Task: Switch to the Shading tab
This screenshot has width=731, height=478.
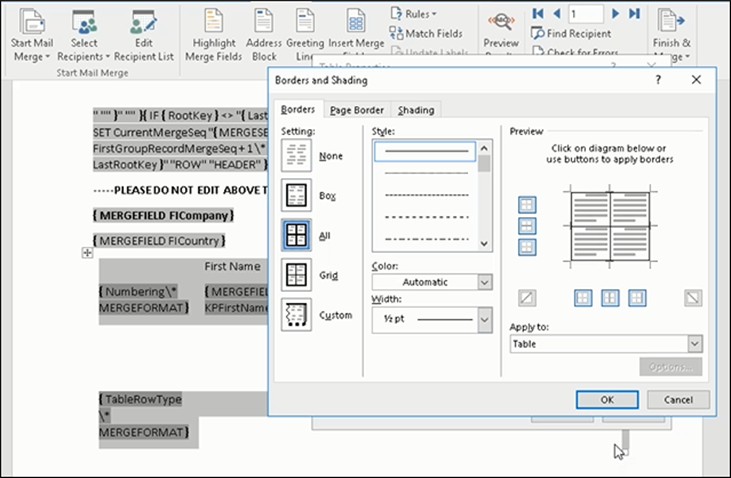Action: (416, 110)
